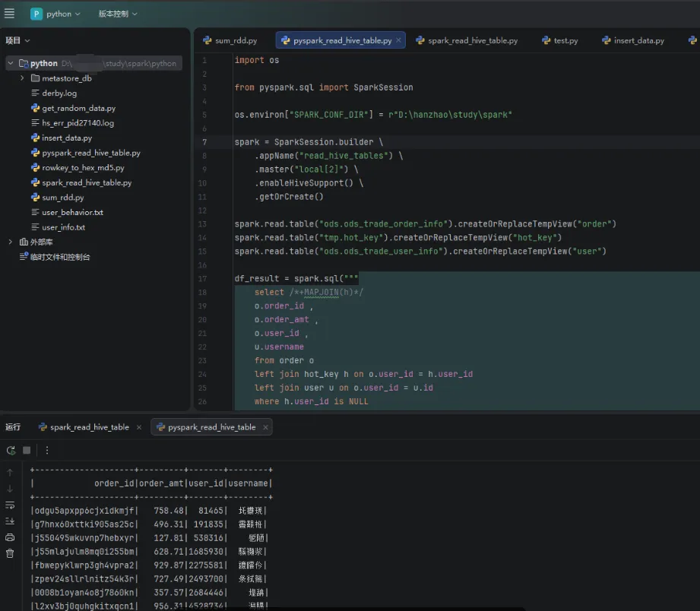Open sum_rdd.py in project tree
700x611 pixels.
(63, 198)
